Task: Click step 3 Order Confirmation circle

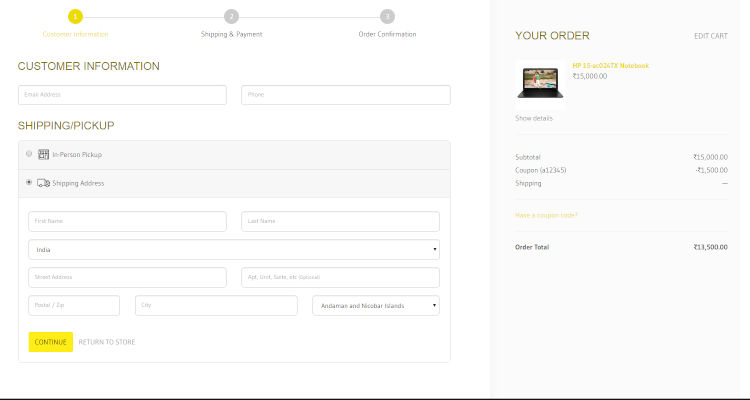Action: click(387, 16)
